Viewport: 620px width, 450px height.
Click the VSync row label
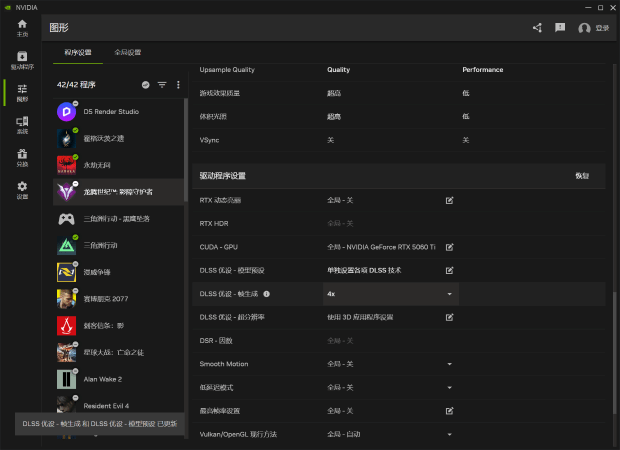point(209,140)
